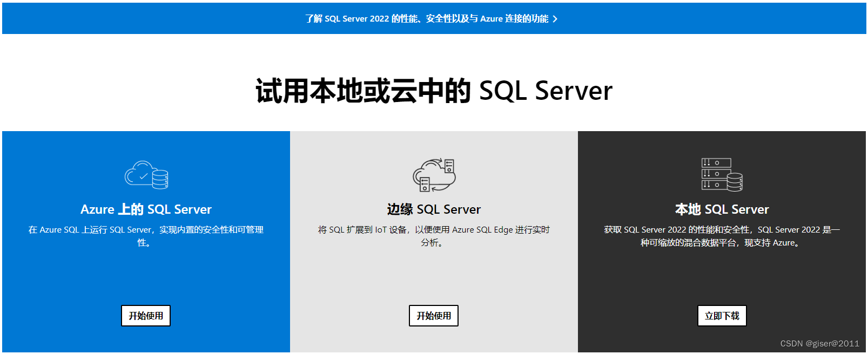Click 开始使用 under 边缘 SQL Server
This screenshot has width=868, height=354.
click(434, 316)
